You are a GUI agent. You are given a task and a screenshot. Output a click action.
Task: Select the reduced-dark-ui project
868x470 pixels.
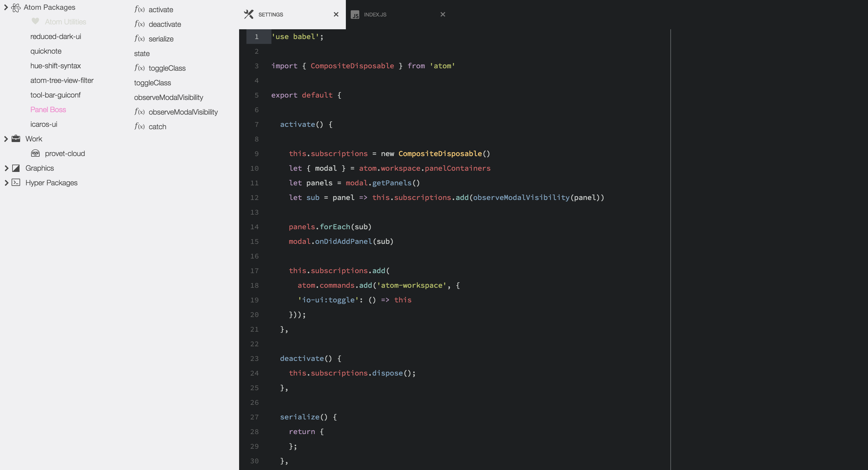point(56,36)
